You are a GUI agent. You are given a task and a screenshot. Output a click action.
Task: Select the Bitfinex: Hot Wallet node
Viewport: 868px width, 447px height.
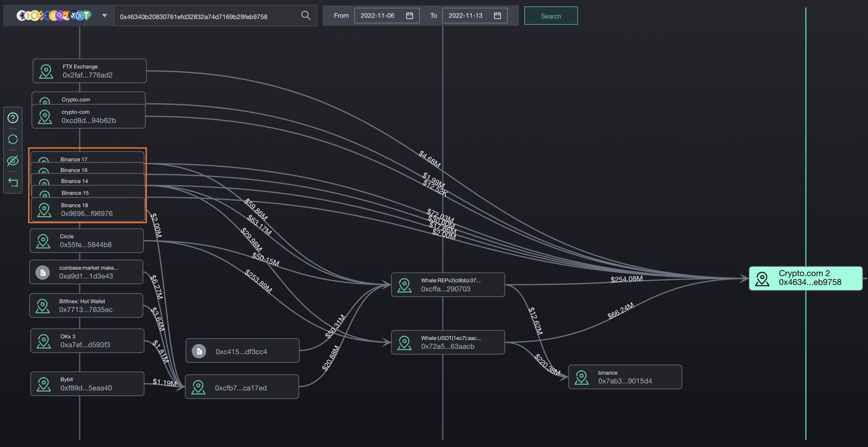point(86,306)
